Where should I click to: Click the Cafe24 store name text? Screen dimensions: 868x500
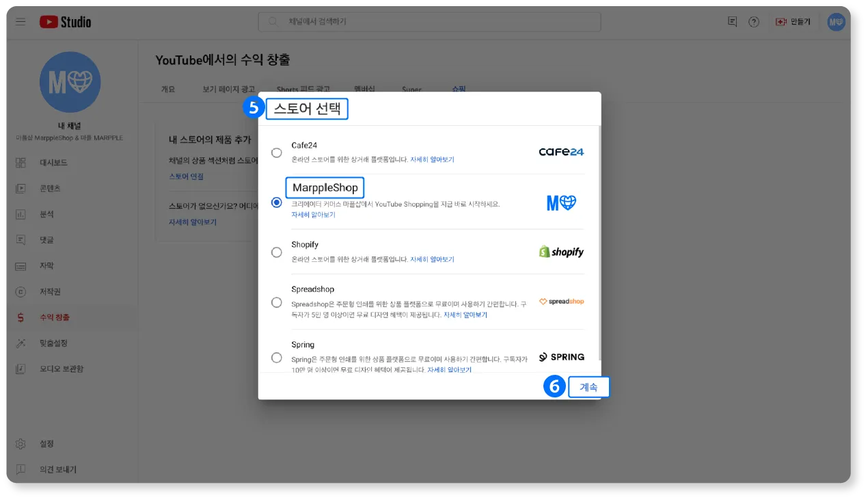point(304,145)
